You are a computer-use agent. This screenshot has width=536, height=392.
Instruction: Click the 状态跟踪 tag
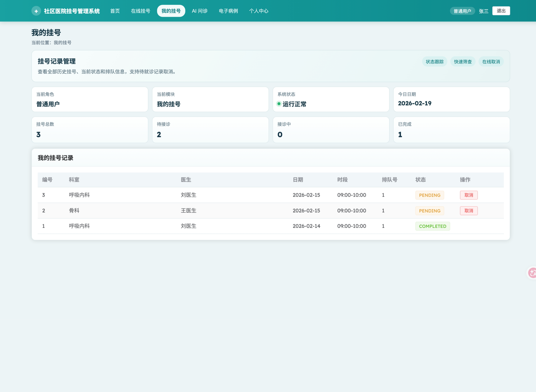click(x=434, y=62)
